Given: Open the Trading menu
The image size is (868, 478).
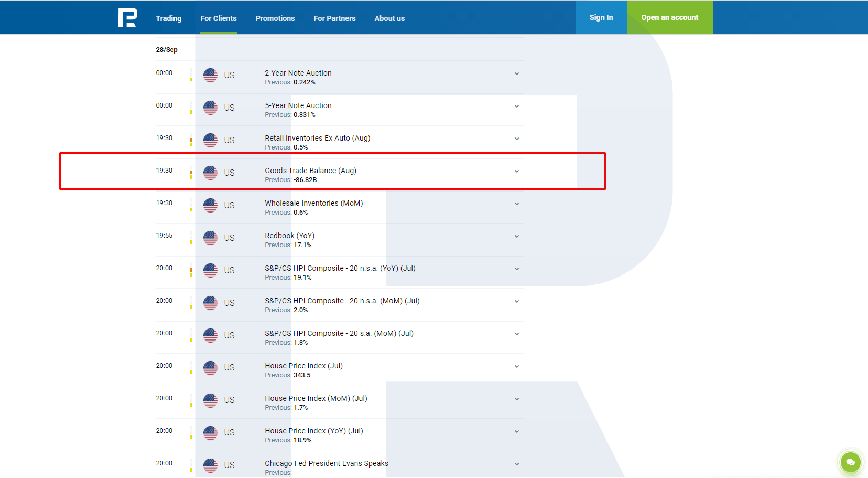Looking at the screenshot, I should (x=169, y=18).
